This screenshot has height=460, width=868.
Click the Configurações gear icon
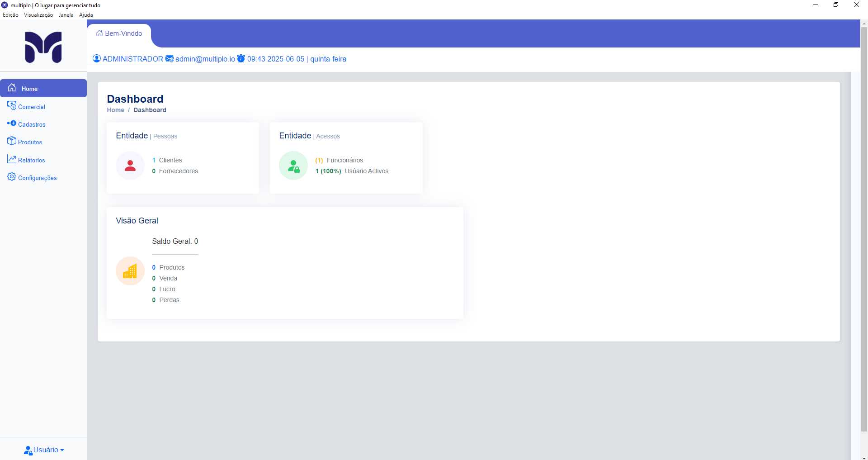click(x=12, y=176)
